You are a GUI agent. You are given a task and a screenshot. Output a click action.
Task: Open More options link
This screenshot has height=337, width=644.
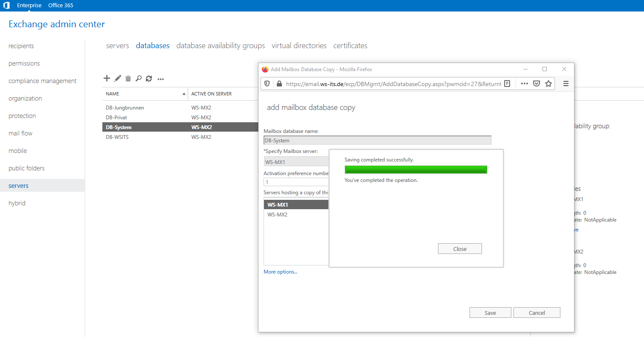tap(280, 272)
